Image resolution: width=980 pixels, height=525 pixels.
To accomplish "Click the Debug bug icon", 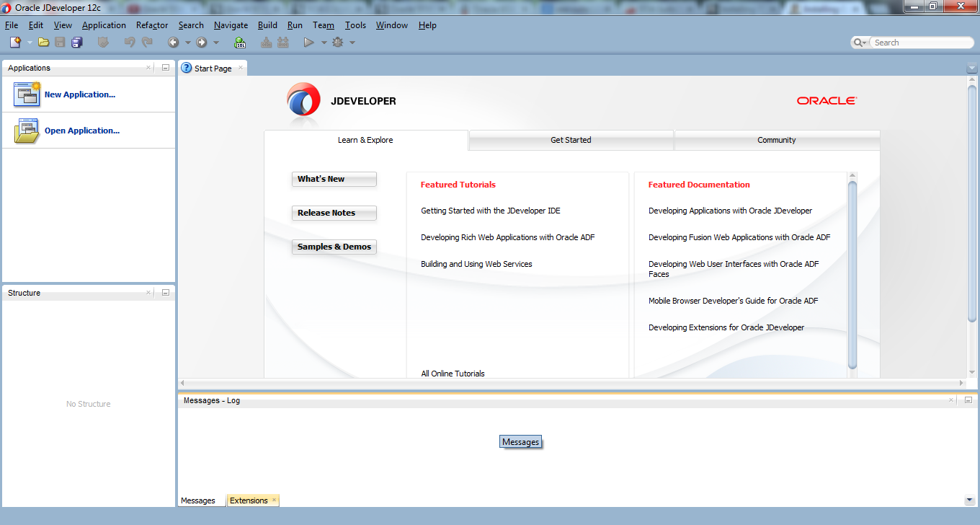I will [338, 43].
